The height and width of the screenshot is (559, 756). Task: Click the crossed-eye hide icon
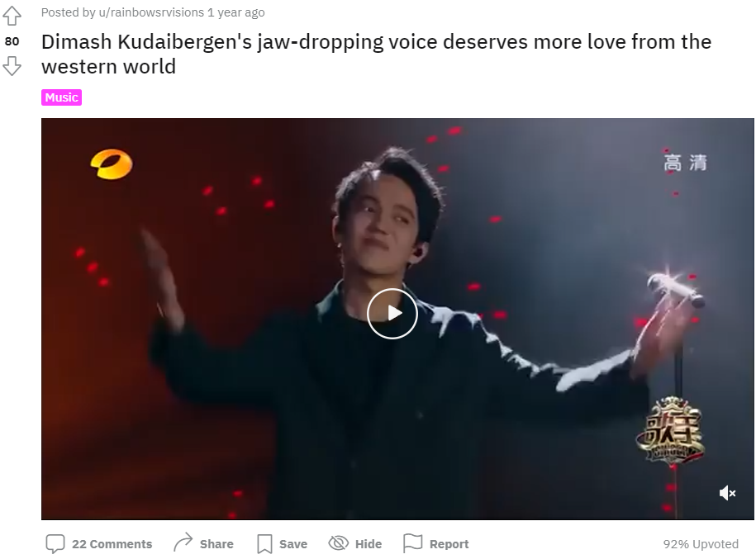[x=339, y=543]
